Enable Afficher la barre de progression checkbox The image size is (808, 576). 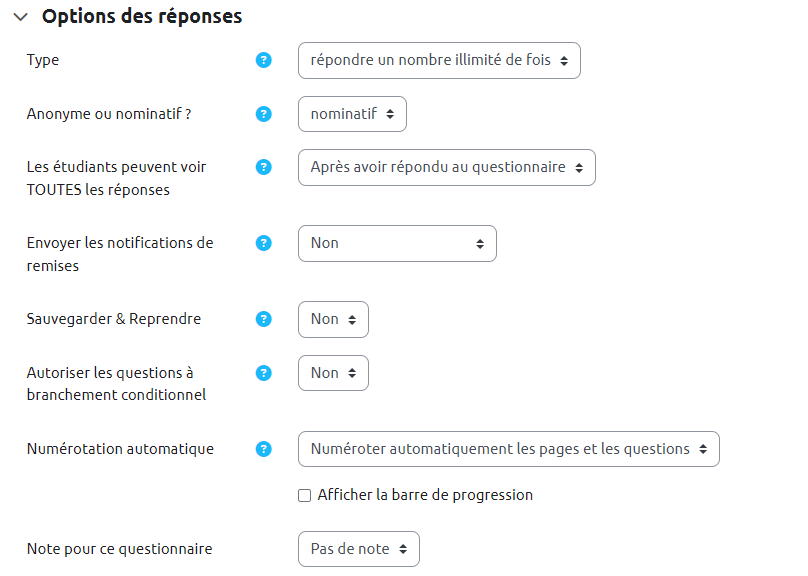pos(305,495)
